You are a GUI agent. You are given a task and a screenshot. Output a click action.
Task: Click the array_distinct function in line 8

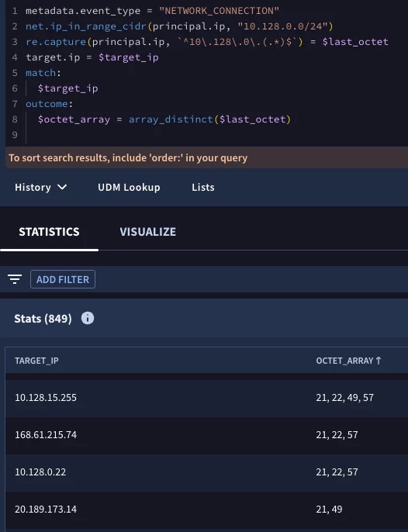pyautogui.click(x=171, y=119)
